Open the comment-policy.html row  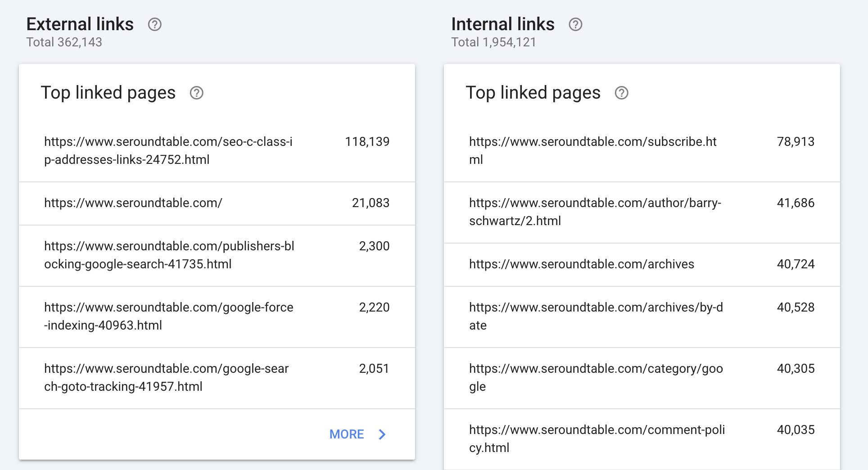tap(642, 439)
